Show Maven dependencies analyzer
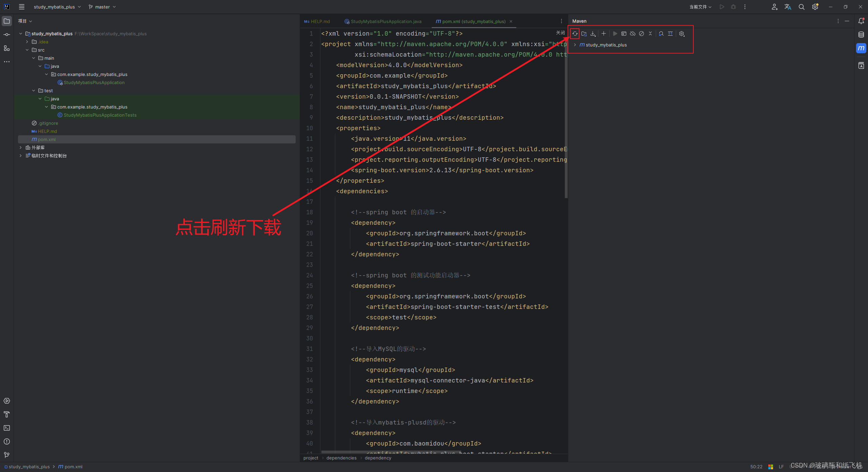Viewport: 868px width, 472px height. point(661,34)
